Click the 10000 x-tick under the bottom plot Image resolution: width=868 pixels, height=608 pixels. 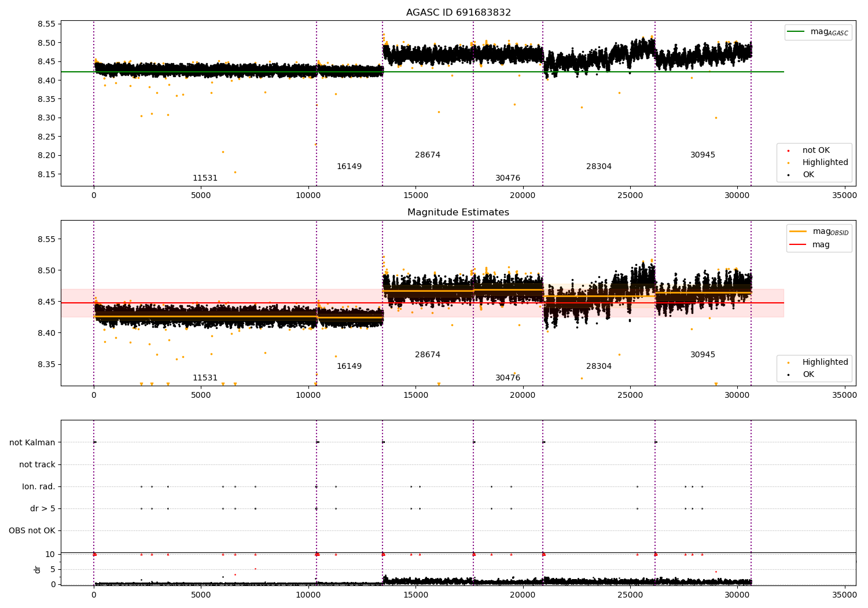(x=308, y=595)
